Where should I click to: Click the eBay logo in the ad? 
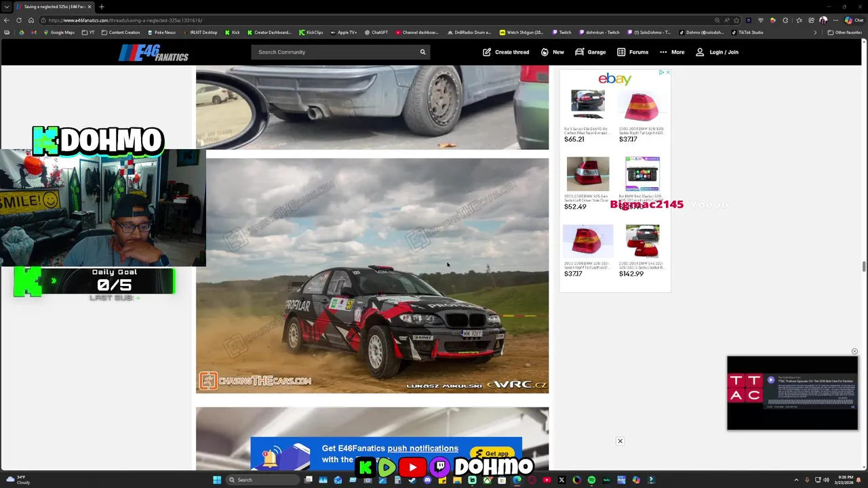pyautogui.click(x=614, y=79)
